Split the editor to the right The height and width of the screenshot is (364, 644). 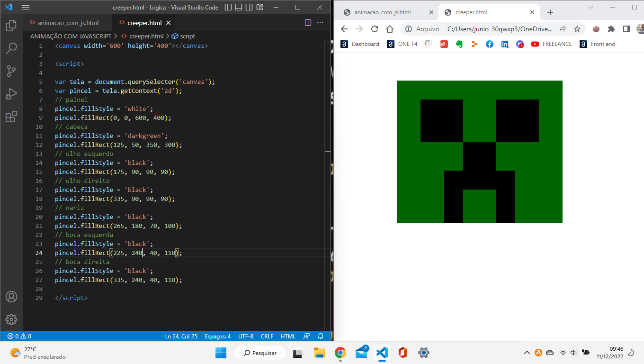click(x=308, y=23)
